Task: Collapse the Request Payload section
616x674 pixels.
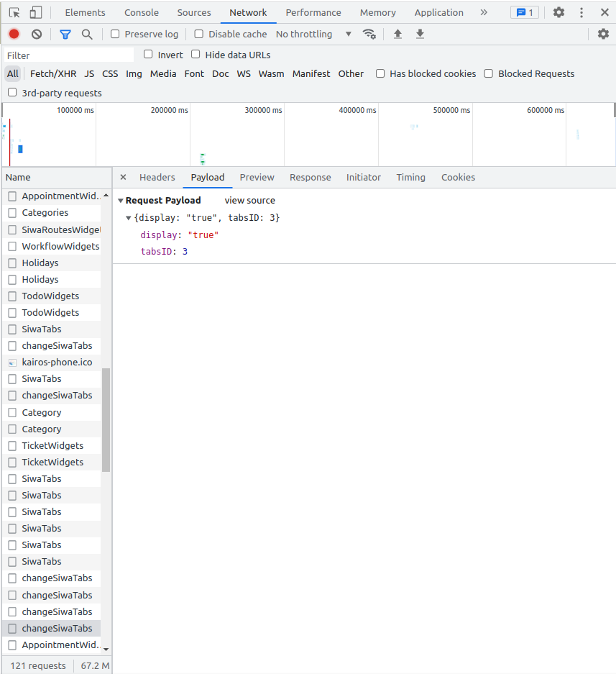Action: tap(121, 200)
